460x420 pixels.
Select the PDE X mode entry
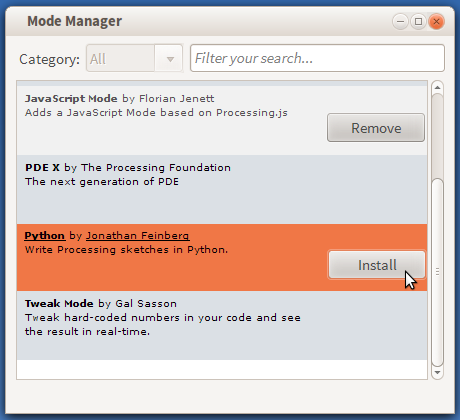(x=222, y=189)
